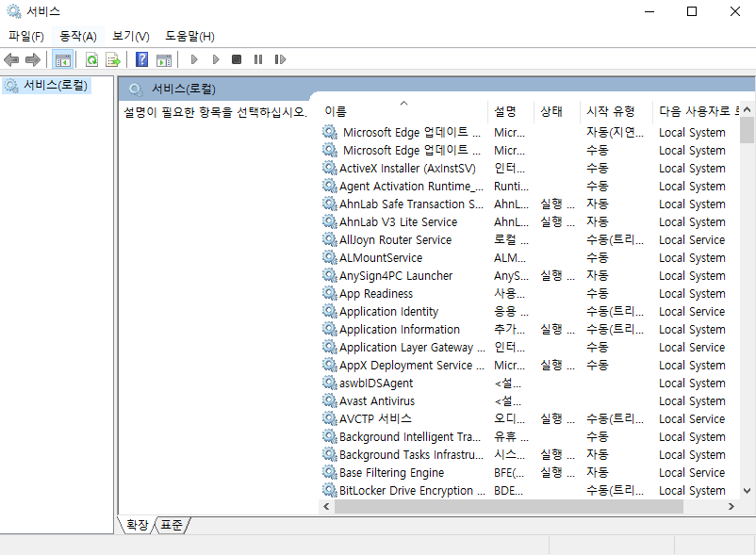Sort by the 다음 사용자로 column header
The width and height of the screenshot is (756, 555).
tap(695, 111)
